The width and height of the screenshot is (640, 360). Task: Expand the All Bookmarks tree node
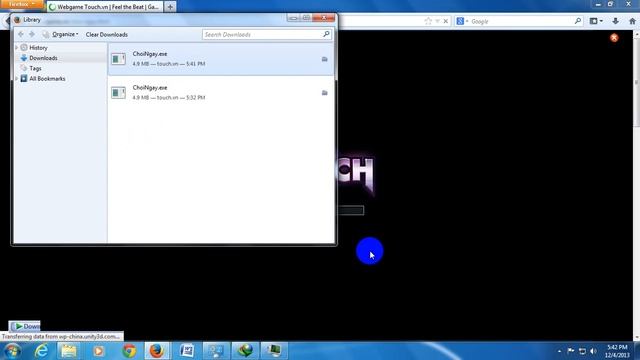pyautogui.click(x=17, y=78)
